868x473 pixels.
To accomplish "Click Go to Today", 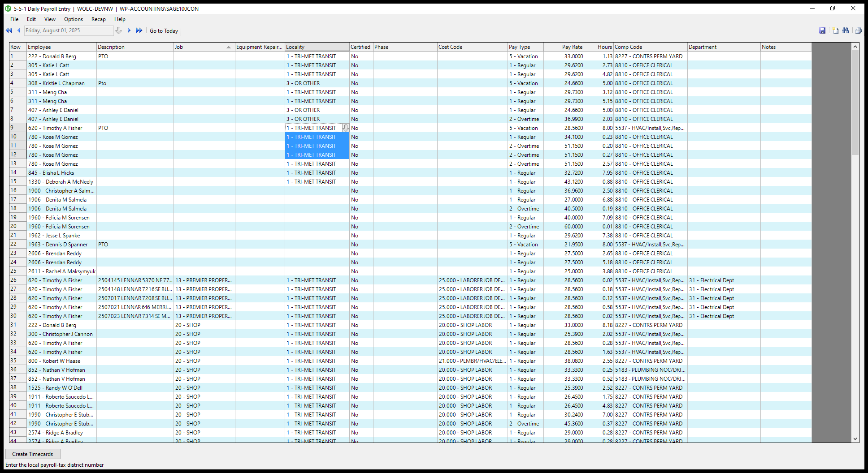I will (164, 31).
